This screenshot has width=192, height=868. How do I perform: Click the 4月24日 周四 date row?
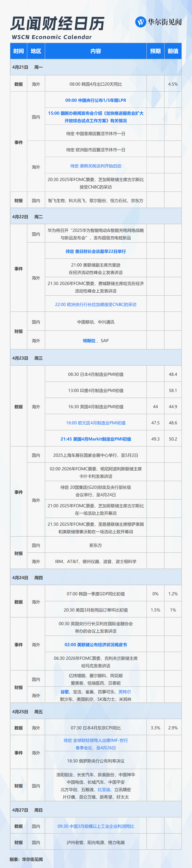tap(96, 578)
